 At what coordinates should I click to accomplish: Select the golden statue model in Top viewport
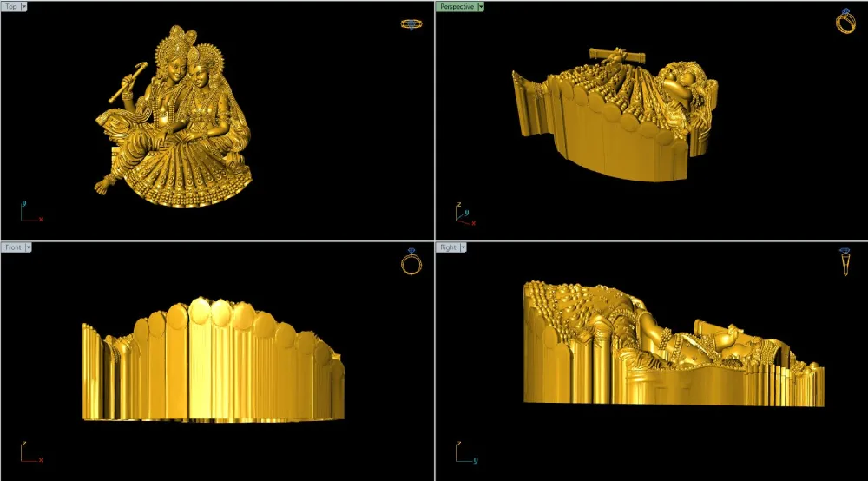(x=175, y=118)
